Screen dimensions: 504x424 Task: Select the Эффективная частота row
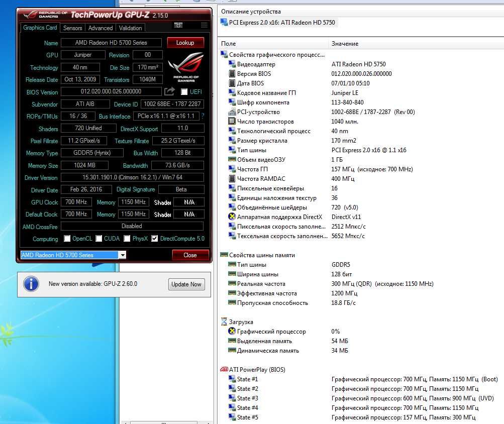click(x=293, y=293)
